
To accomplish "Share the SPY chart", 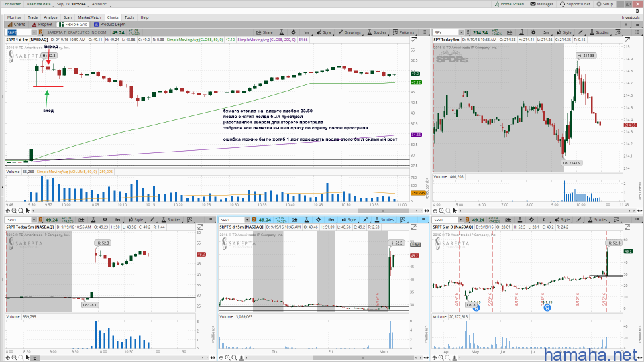I will (510, 32).
